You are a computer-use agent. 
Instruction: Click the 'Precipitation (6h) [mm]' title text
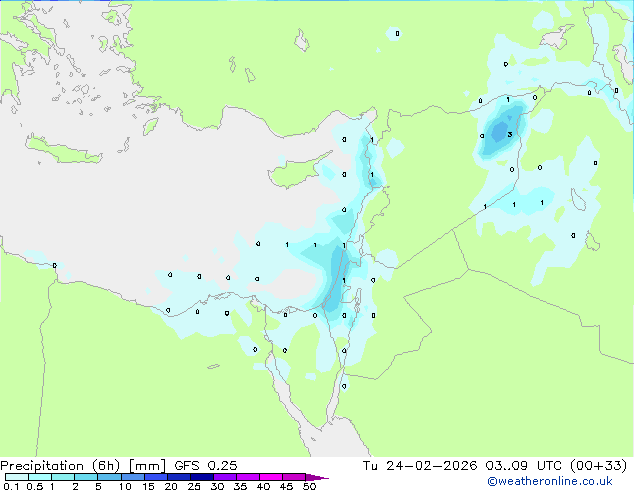point(82,466)
